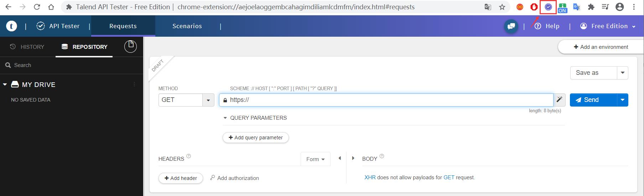Click Add query parameter

256,138
